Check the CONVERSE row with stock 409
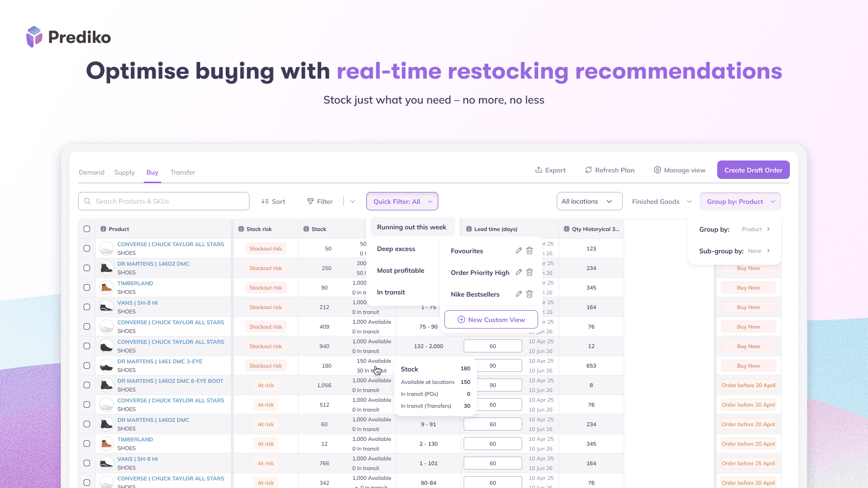The width and height of the screenshot is (868, 488). pyautogui.click(x=87, y=326)
